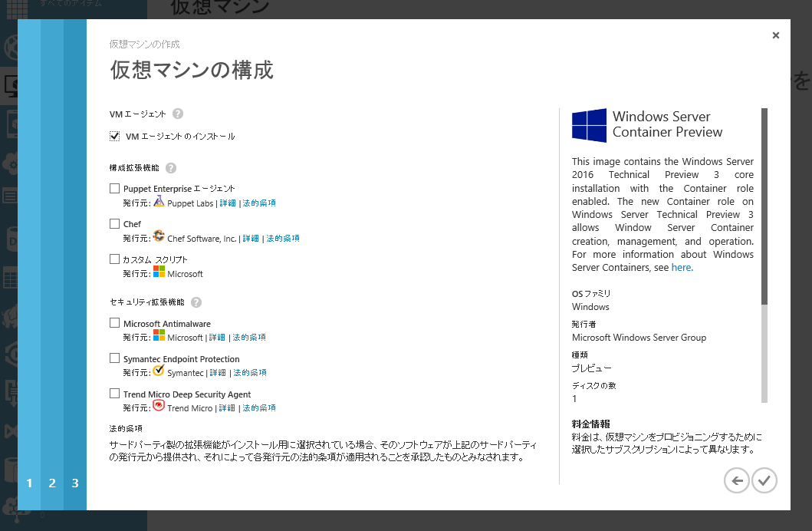The width and height of the screenshot is (812, 531).
Task: Open Trend Micro 法的条項 link
Action: coord(259,407)
